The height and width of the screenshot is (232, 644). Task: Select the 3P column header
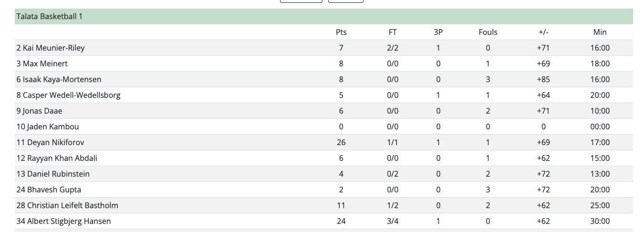(438, 32)
